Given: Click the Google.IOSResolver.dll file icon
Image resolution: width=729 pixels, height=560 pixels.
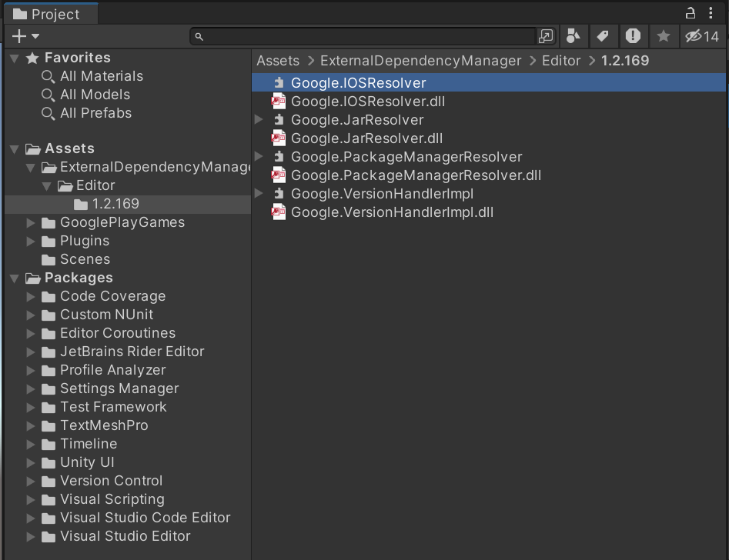Looking at the screenshot, I should click(279, 102).
